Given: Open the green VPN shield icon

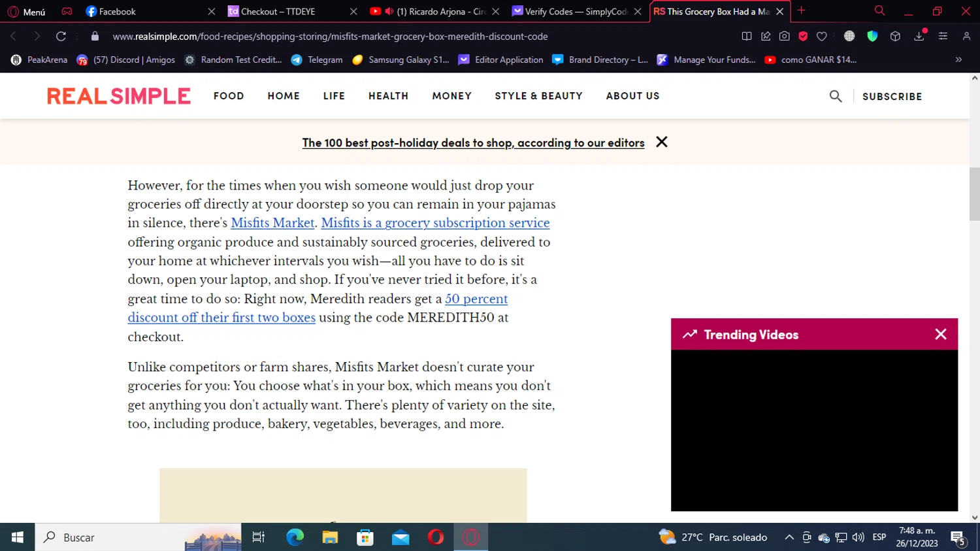Looking at the screenshot, I should pos(872,36).
